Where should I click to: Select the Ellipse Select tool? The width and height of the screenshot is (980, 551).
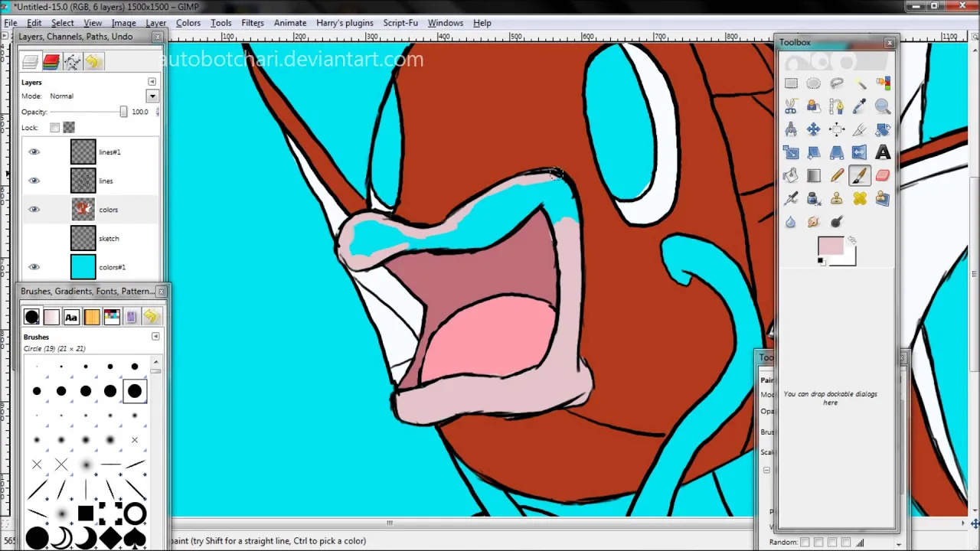click(813, 83)
